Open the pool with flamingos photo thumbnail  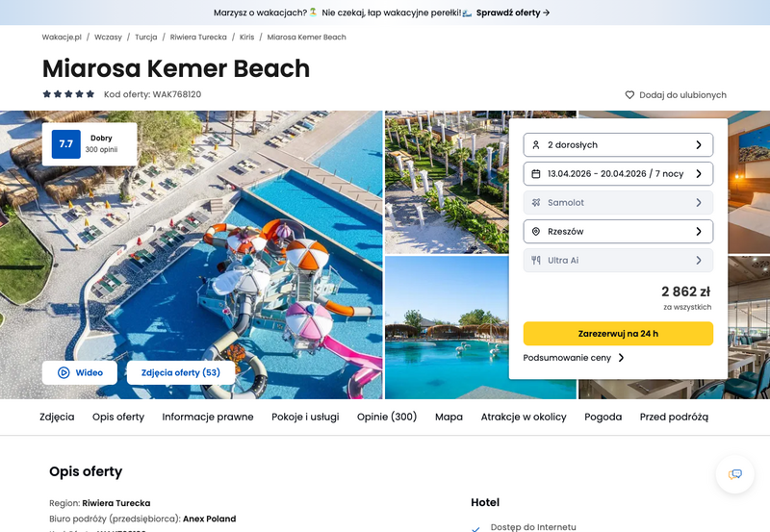(x=447, y=327)
